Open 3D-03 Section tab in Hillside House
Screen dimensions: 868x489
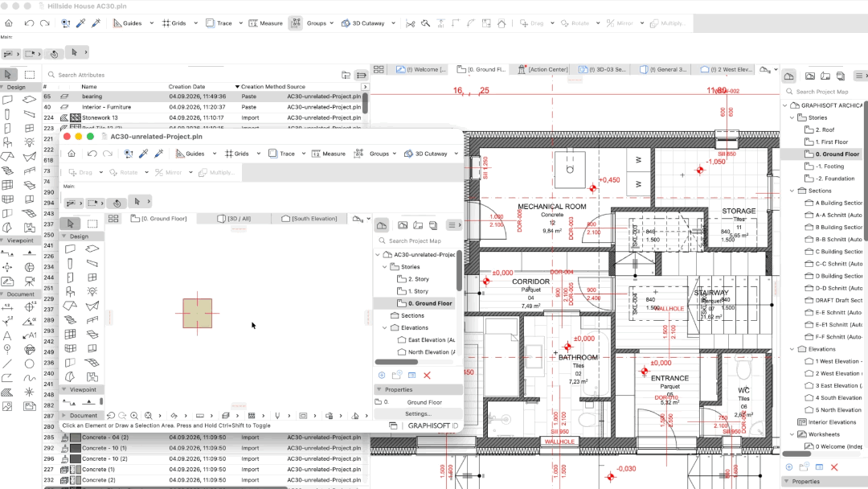602,69
